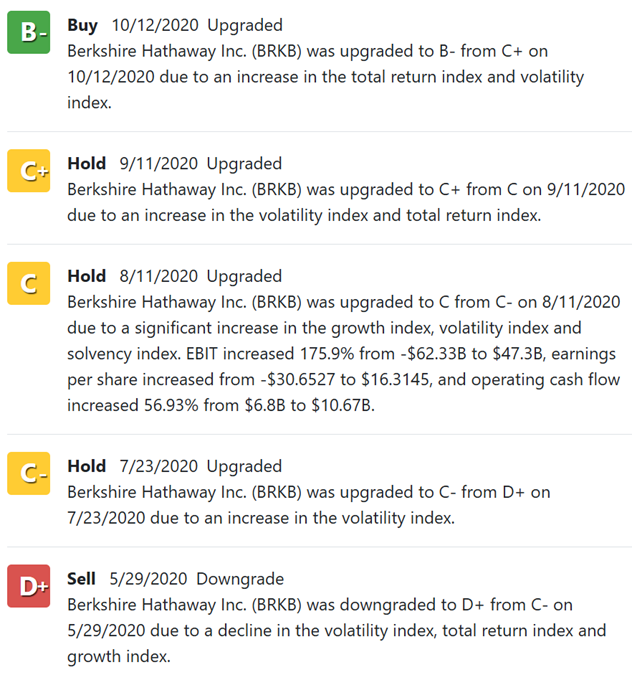The image size is (632, 680).
Task: Click the yellow C- rating badge
Action: pos(30,474)
